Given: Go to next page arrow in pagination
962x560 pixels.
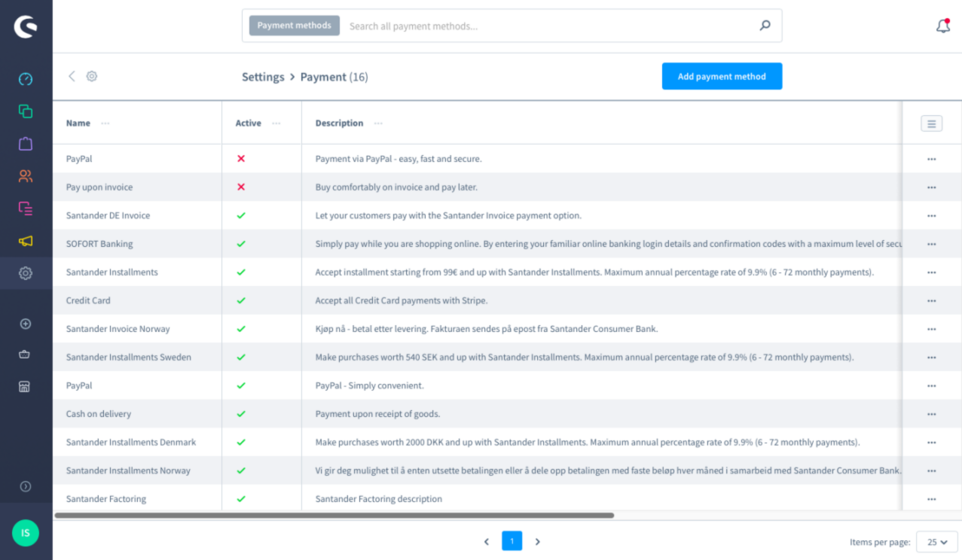Looking at the screenshot, I should pos(538,541).
